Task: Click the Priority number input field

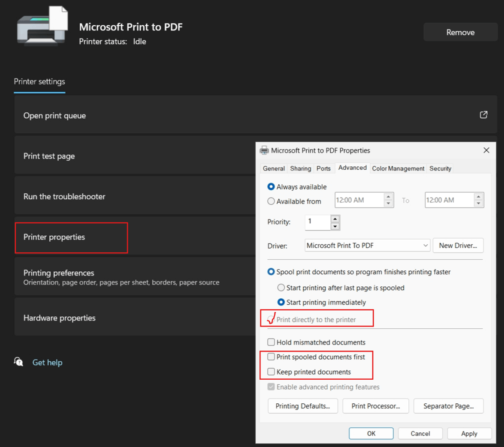Action: 317,222
